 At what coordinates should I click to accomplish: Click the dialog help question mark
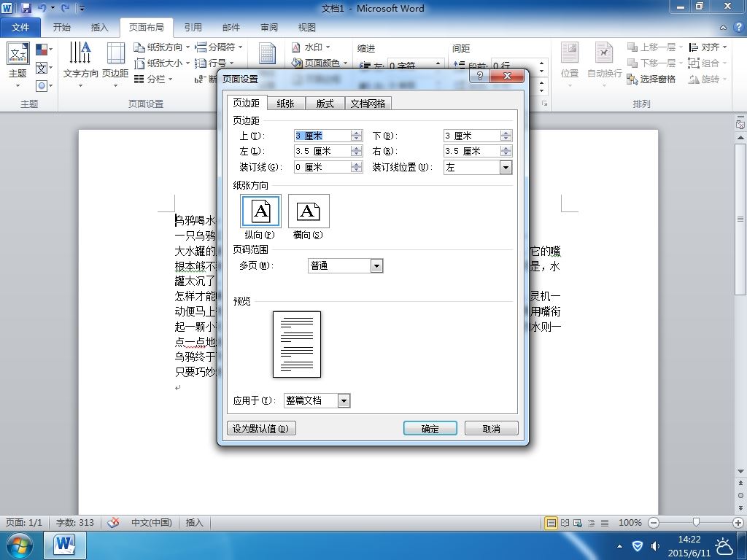(x=480, y=76)
